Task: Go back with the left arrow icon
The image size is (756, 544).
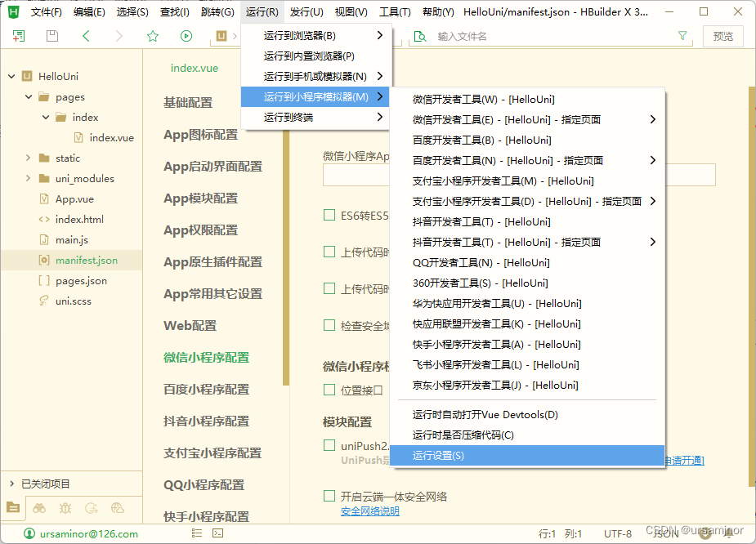Action: pos(86,36)
